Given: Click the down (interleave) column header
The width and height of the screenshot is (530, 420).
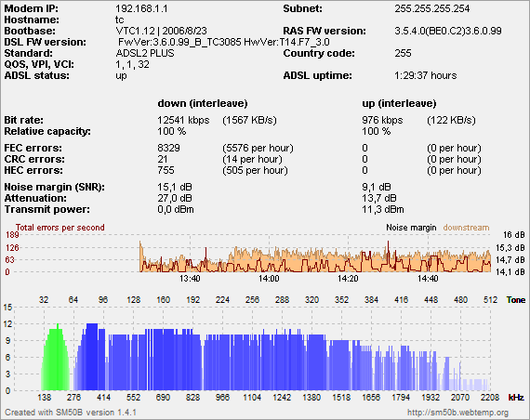Looking at the screenshot, I should coord(203,103).
